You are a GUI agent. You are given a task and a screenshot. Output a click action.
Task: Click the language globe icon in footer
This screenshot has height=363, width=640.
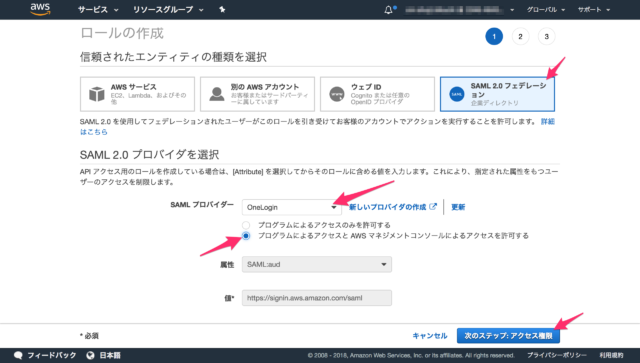(91, 355)
